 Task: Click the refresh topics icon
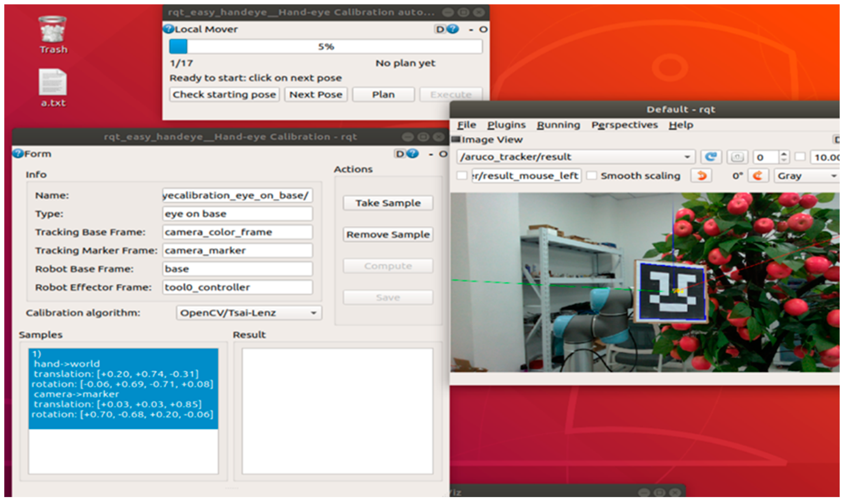pyautogui.click(x=711, y=157)
